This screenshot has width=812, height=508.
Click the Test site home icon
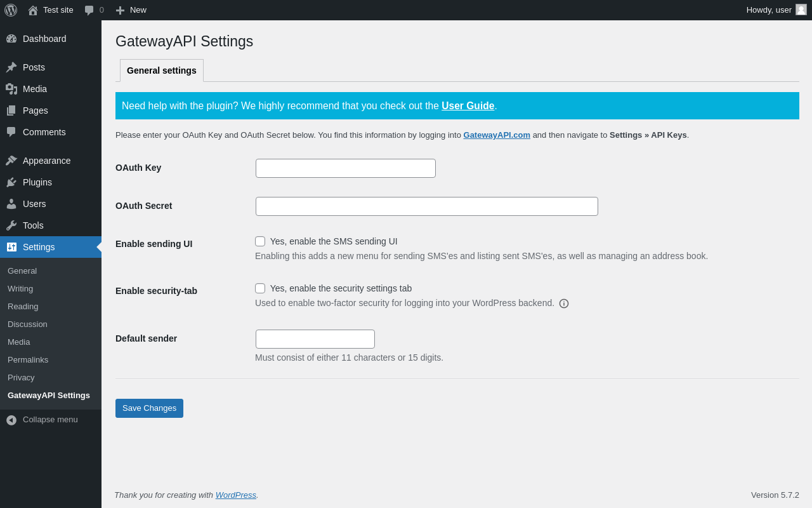point(33,10)
